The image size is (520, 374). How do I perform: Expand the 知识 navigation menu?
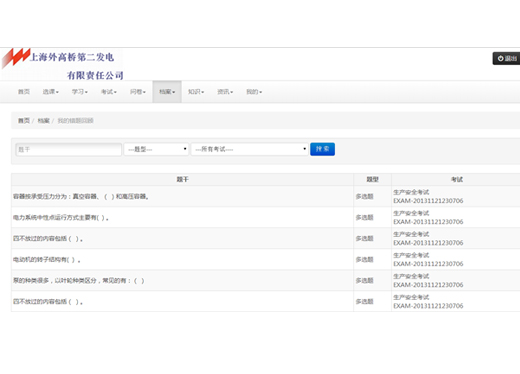coord(196,92)
